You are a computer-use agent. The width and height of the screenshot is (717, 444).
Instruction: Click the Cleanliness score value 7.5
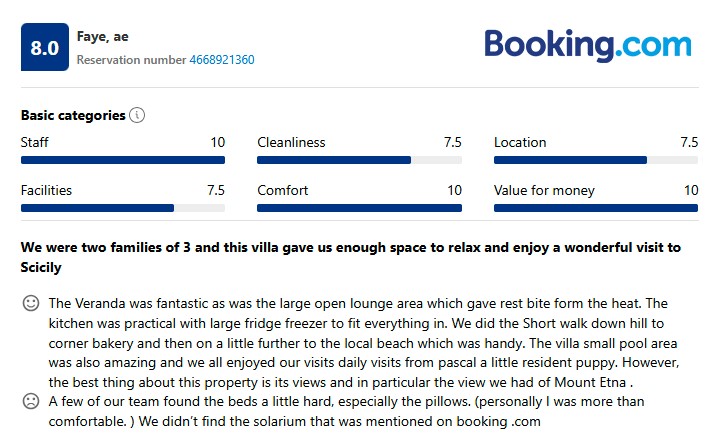[452, 142]
